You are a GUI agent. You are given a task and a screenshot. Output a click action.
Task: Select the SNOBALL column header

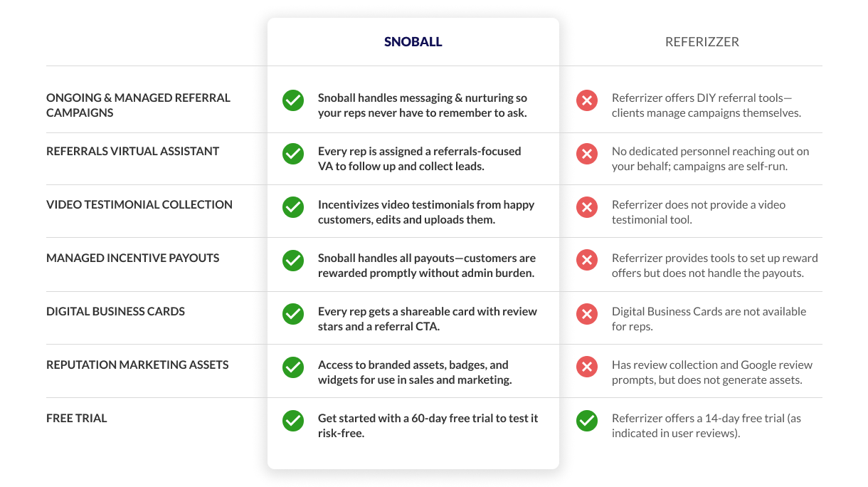pos(413,42)
